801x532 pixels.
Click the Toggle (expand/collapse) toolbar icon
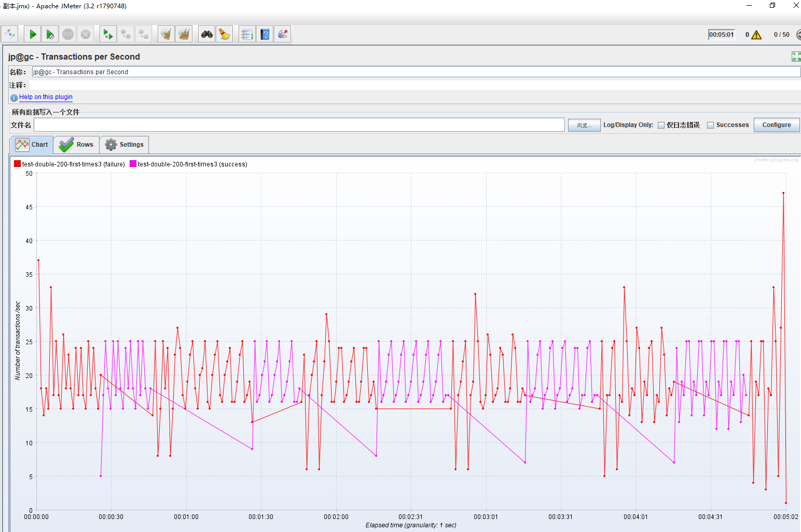pyautogui.click(x=10, y=34)
